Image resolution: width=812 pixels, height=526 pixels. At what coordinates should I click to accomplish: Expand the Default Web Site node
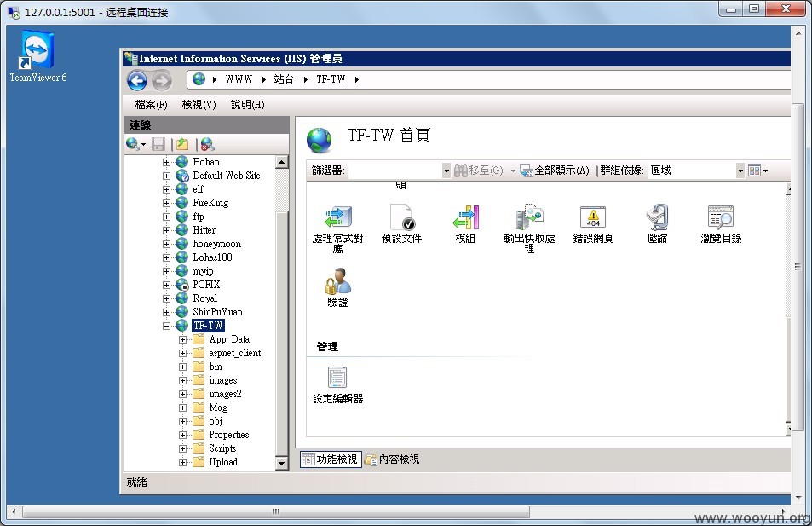[166, 176]
